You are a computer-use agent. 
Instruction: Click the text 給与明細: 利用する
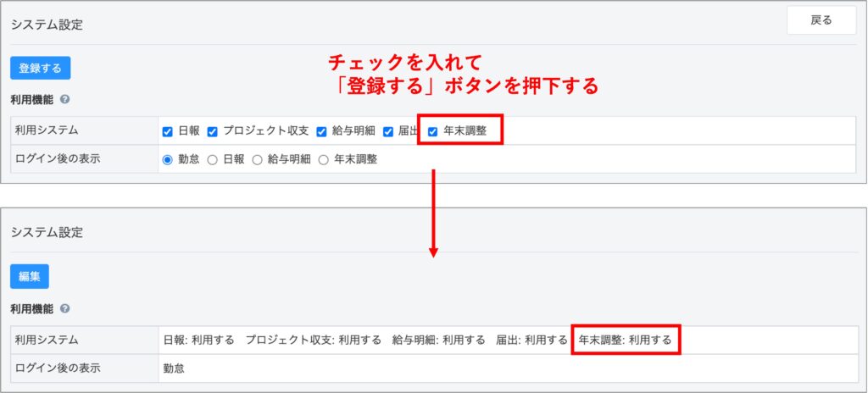(x=438, y=340)
